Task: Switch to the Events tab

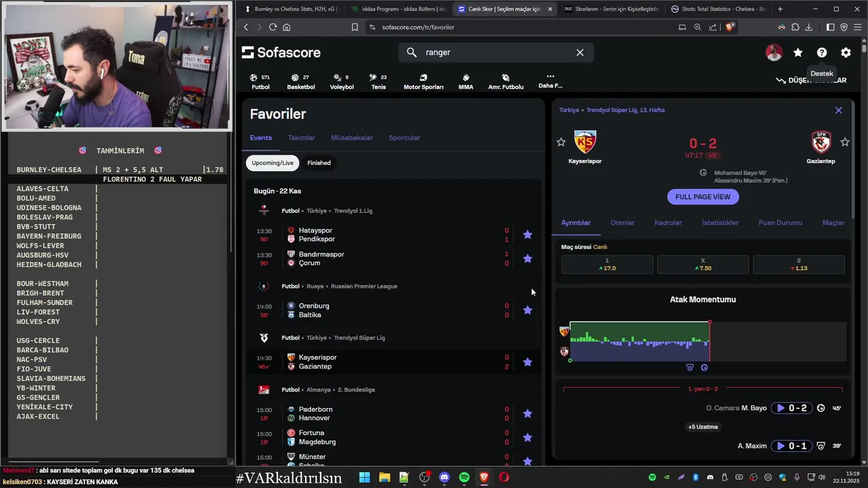Action: pos(260,138)
